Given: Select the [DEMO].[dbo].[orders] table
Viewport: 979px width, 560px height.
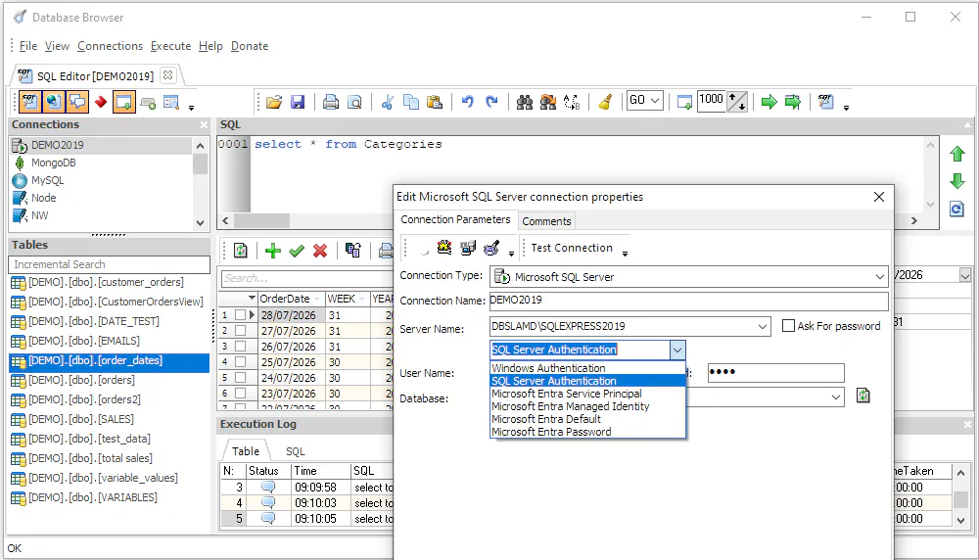Looking at the screenshot, I should [82, 380].
